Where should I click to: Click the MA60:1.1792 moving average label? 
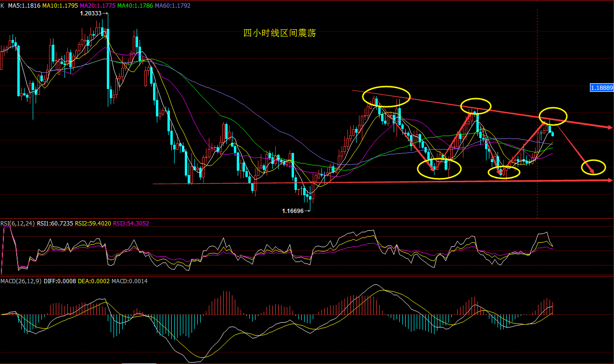click(172, 6)
